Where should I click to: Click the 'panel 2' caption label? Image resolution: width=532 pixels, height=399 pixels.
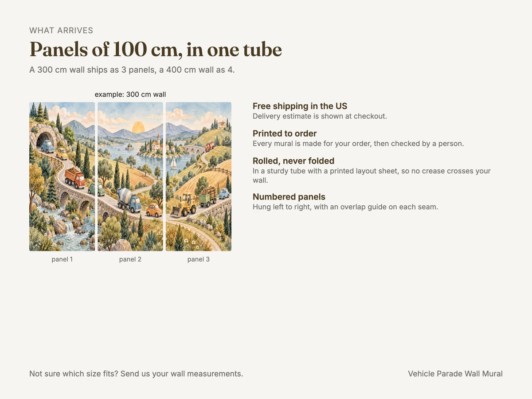tap(130, 259)
